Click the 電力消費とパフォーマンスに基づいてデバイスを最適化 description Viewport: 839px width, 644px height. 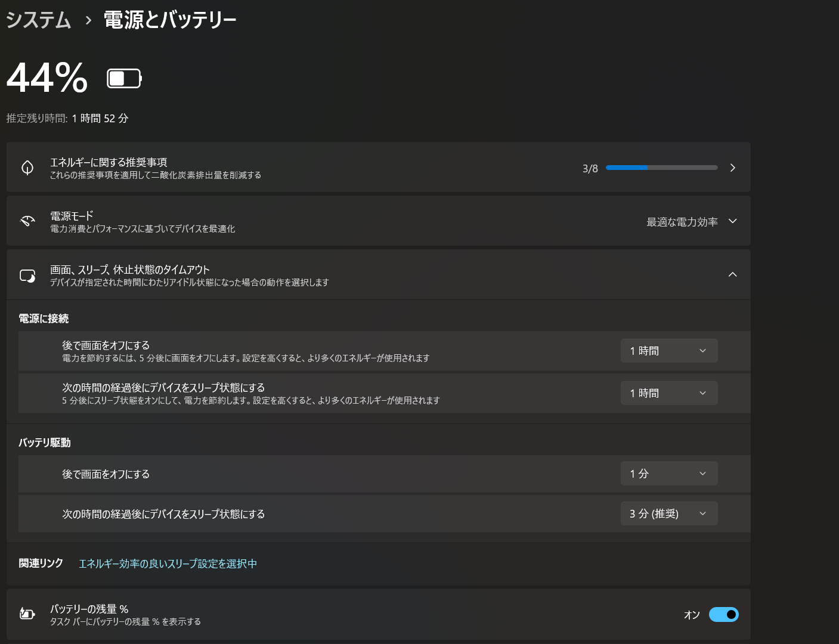(143, 229)
